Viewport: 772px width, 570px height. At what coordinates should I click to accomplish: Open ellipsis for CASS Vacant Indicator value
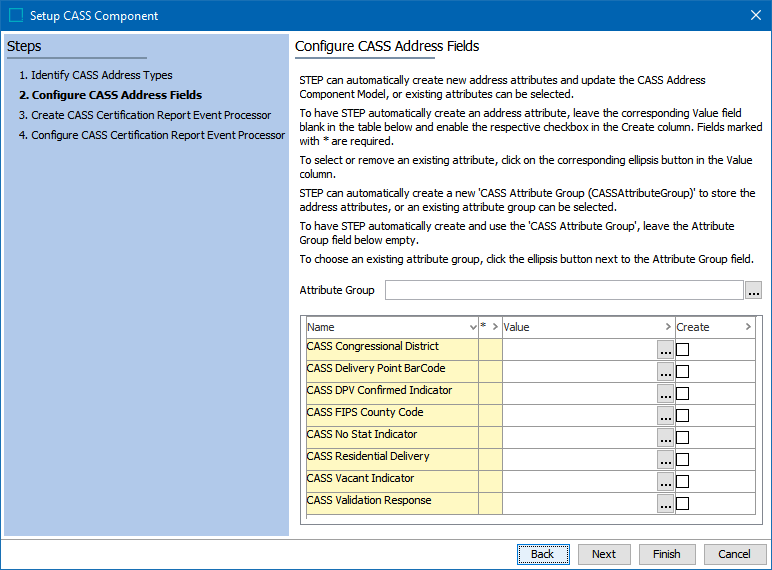tap(666, 481)
